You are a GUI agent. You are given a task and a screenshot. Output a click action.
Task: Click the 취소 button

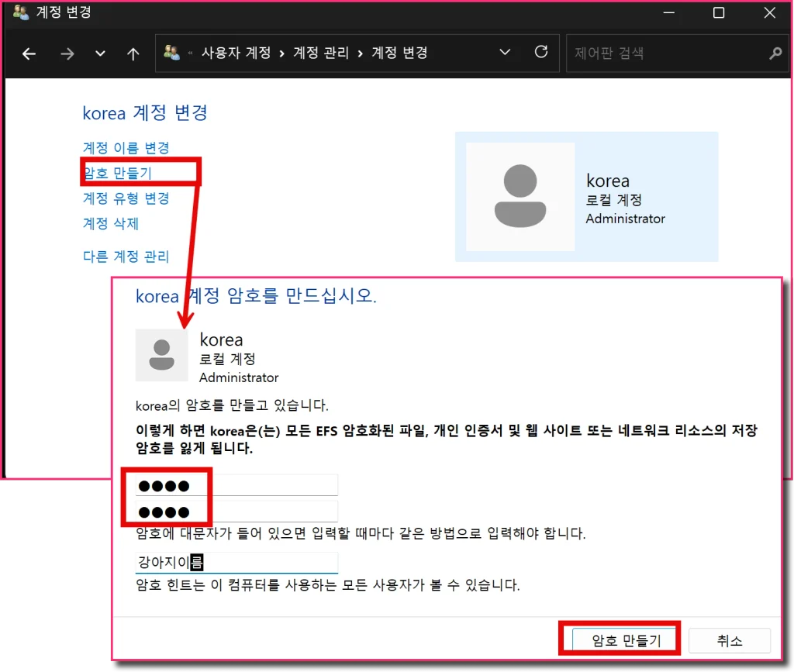click(x=729, y=641)
